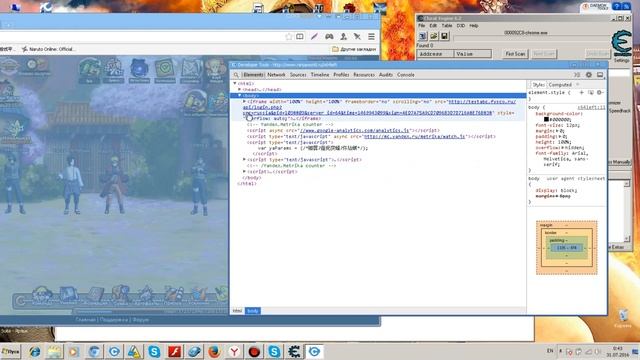Image resolution: width=640 pixels, height=360 pixels.
Task: Click the var yaParams line in script
Action: (x=313, y=148)
